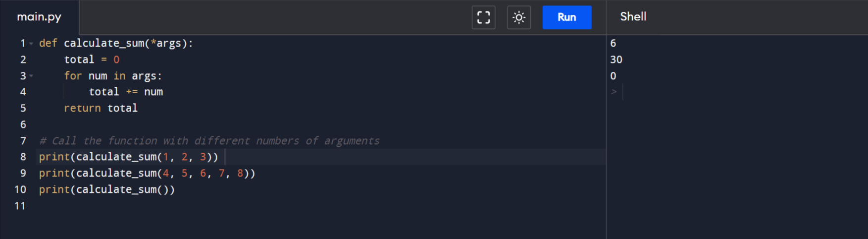The width and height of the screenshot is (868, 239).
Task: Place cursor on the comment line text
Action: (x=209, y=141)
